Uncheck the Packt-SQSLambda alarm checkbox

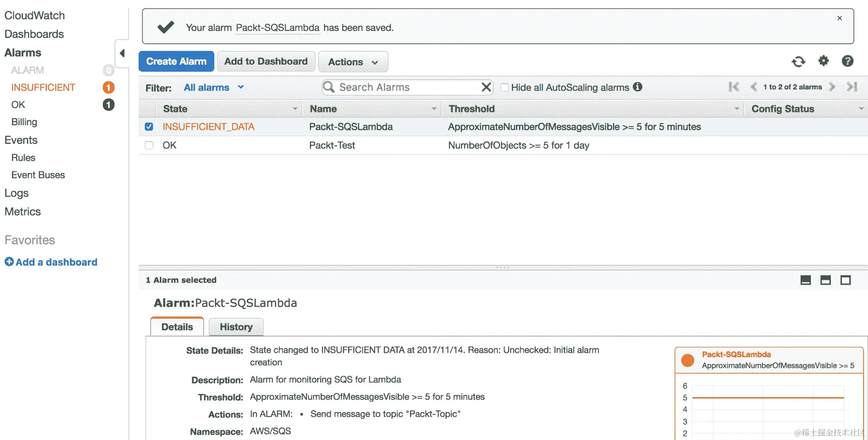(x=149, y=127)
